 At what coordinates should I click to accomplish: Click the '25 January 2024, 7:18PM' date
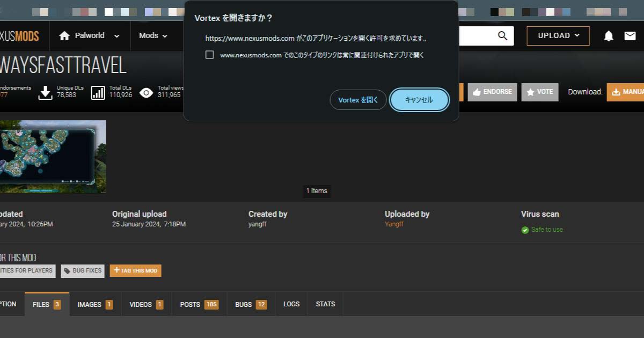[x=149, y=224]
